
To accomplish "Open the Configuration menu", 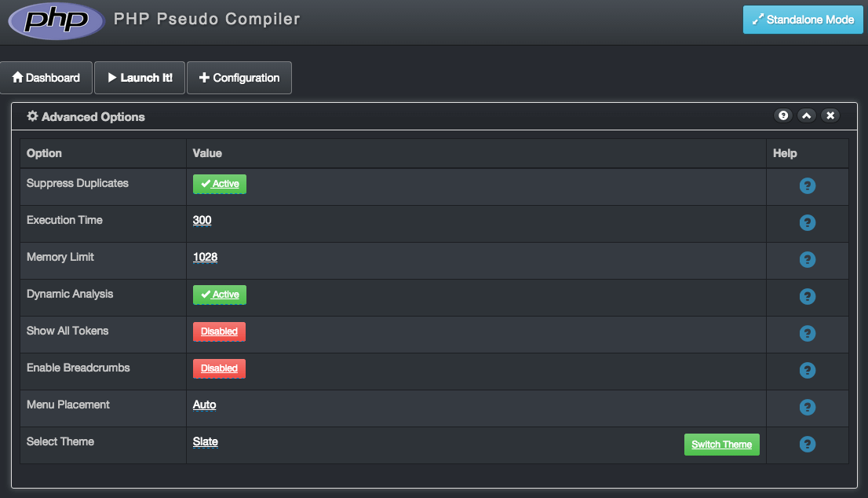I will click(x=239, y=78).
